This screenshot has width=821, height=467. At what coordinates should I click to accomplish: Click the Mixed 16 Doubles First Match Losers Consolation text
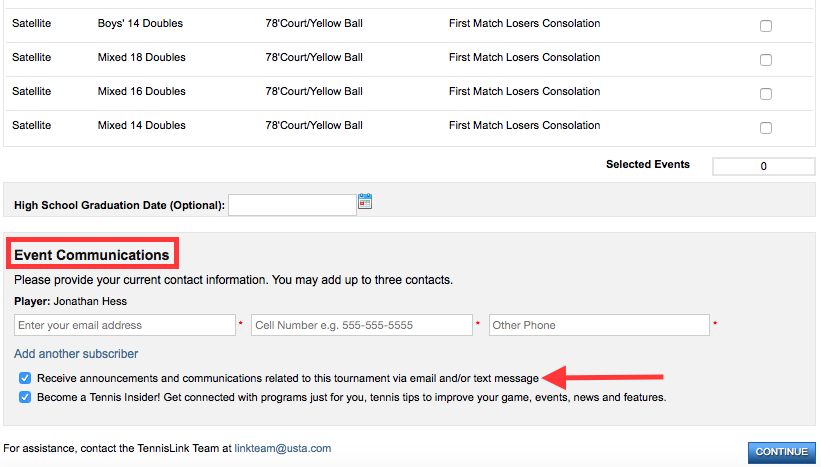coord(524,91)
